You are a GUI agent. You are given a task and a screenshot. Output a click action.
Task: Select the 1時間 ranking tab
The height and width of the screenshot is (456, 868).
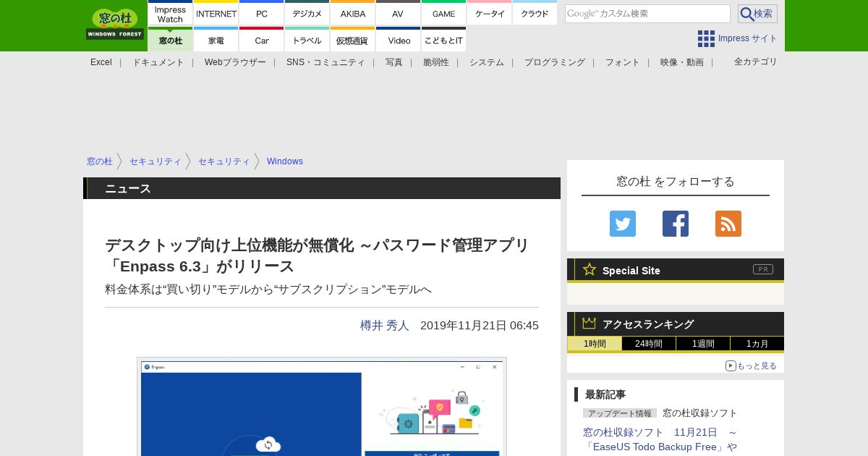pyautogui.click(x=595, y=344)
